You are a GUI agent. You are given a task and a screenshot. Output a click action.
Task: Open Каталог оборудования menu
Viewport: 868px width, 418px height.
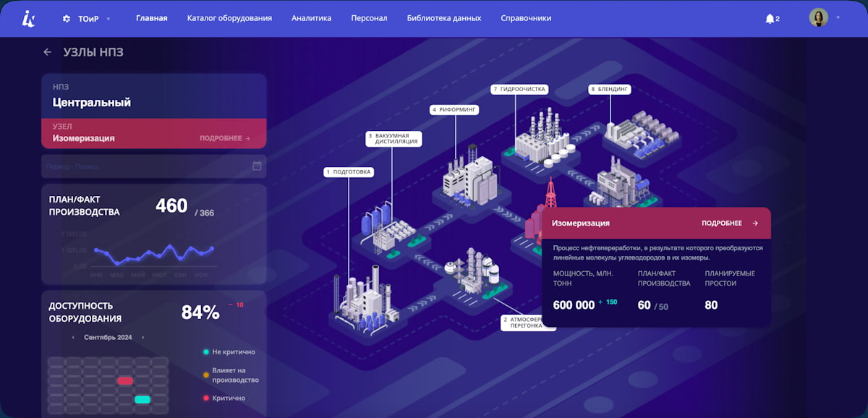point(229,18)
